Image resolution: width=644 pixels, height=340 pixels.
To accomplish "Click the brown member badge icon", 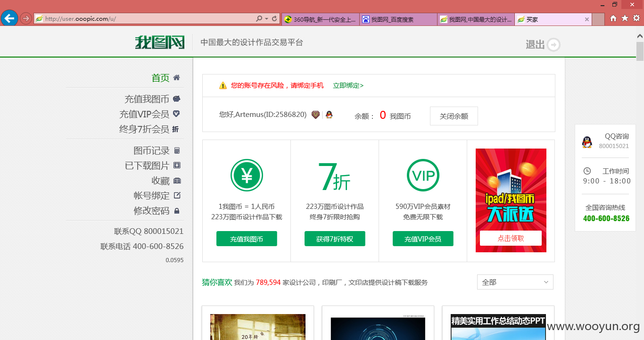I will (316, 115).
